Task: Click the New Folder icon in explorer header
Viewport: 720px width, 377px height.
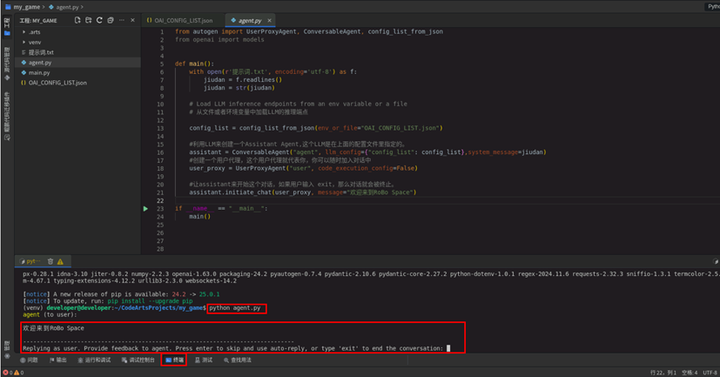Action: 88,20
